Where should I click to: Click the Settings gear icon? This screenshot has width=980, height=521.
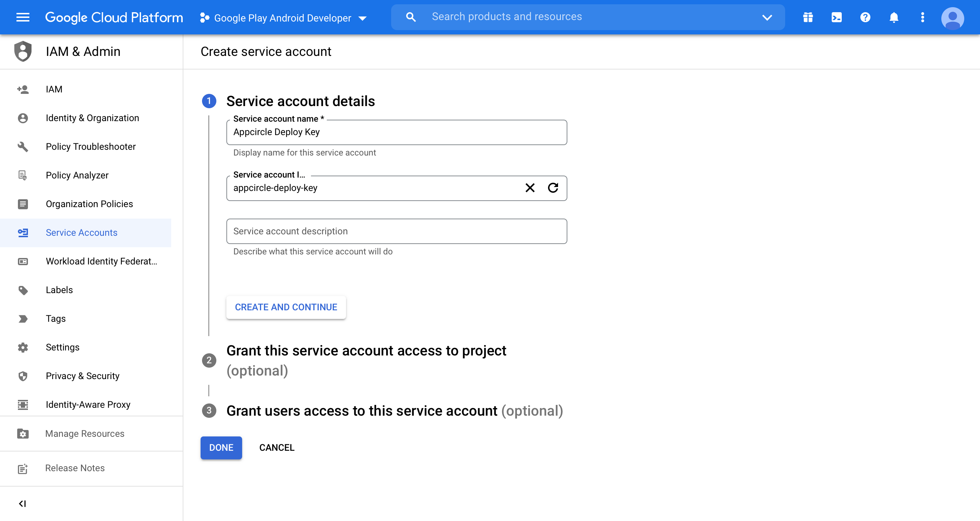coord(23,348)
